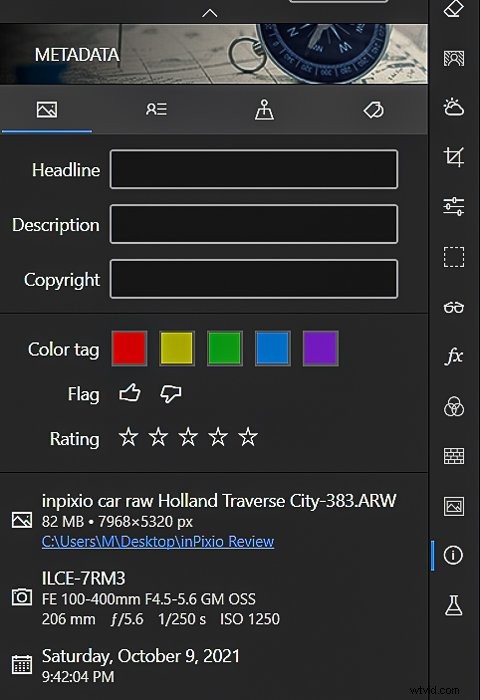Flag photo with thumbs down
This screenshot has width=480, height=700.
[171, 394]
